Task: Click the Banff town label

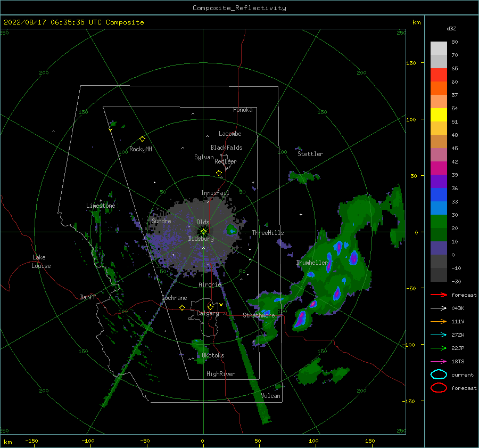Action: [88, 297]
